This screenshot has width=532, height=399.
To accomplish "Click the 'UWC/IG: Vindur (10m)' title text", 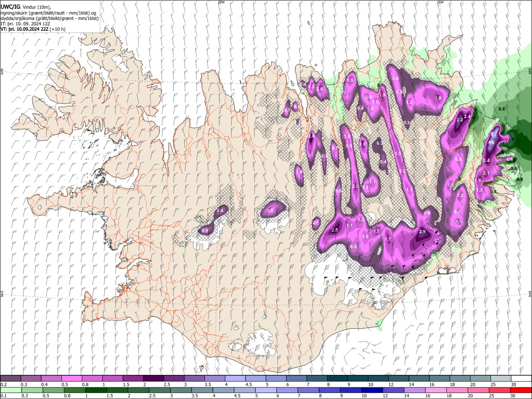I will [26, 7].
